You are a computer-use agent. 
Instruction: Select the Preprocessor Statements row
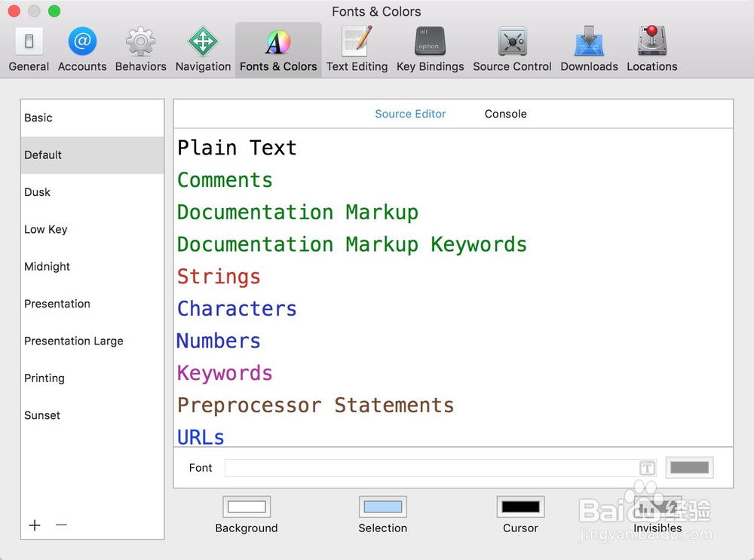(x=453, y=405)
